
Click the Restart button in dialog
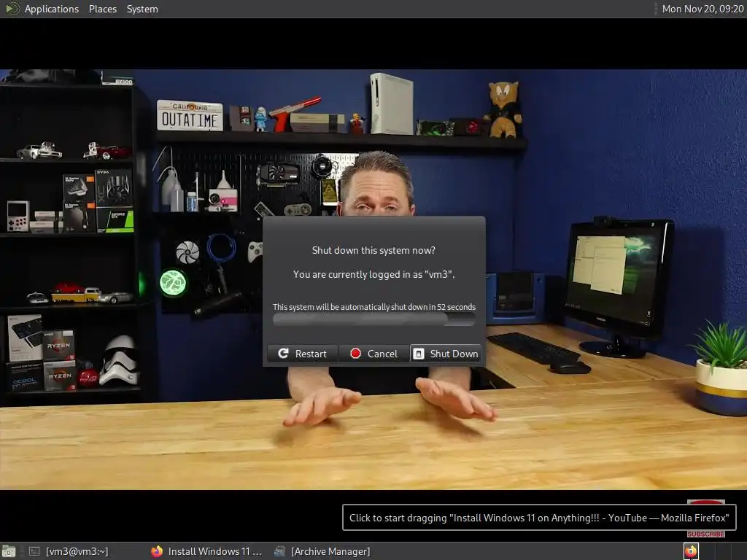click(303, 354)
